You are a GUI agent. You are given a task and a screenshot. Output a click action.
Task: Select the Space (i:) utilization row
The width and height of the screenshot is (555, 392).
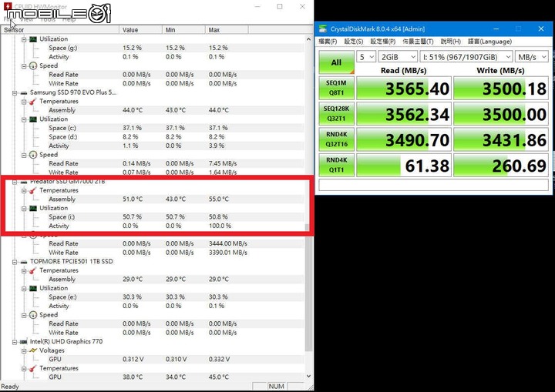coord(152,217)
